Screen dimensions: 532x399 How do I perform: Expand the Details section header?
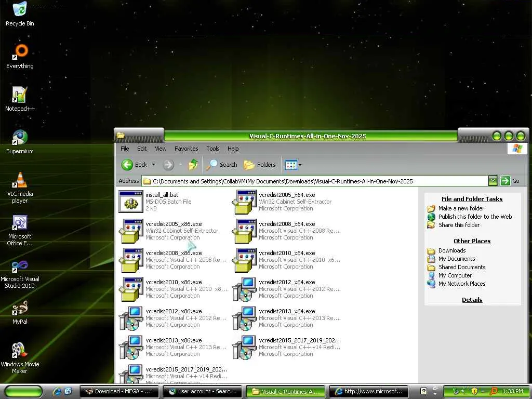coord(472,300)
